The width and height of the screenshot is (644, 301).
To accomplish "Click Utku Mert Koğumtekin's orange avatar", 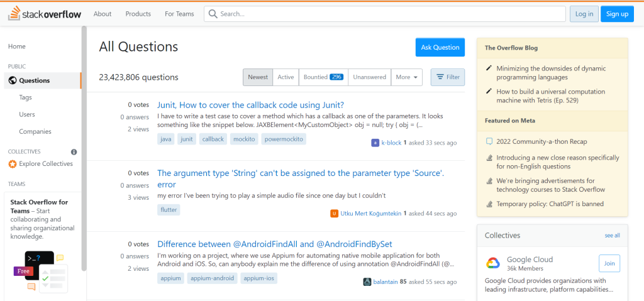I will 334,214.
